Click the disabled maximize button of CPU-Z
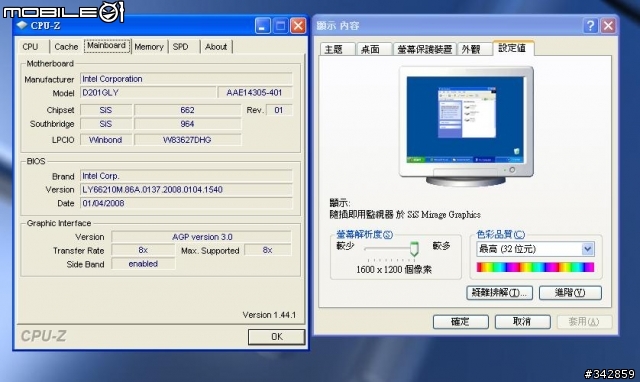The width and height of the screenshot is (640, 382). click(x=280, y=26)
